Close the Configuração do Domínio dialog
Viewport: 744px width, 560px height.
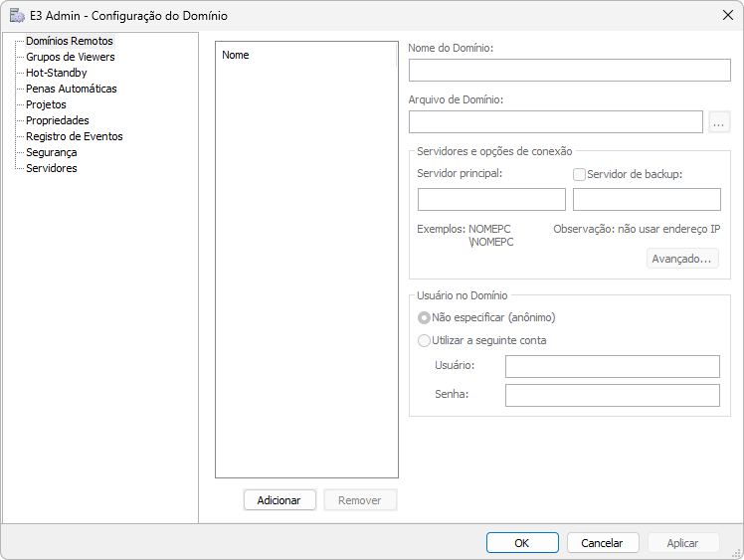[x=726, y=15]
